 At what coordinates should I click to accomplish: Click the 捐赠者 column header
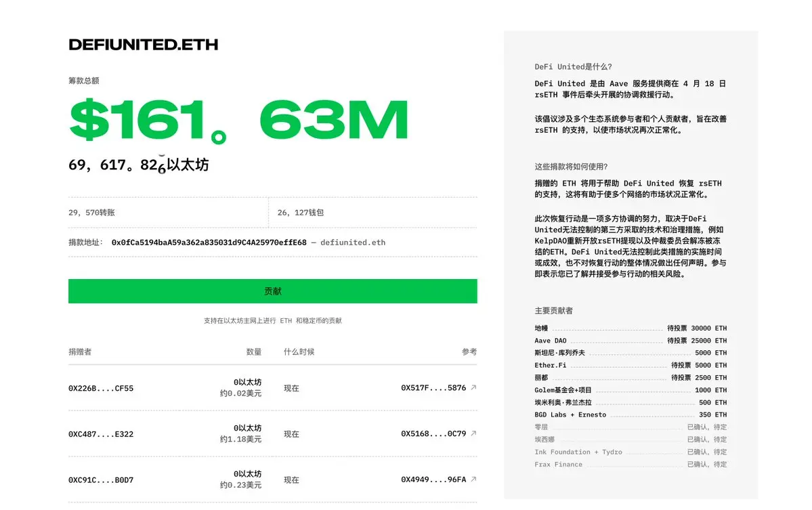pos(80,352)
